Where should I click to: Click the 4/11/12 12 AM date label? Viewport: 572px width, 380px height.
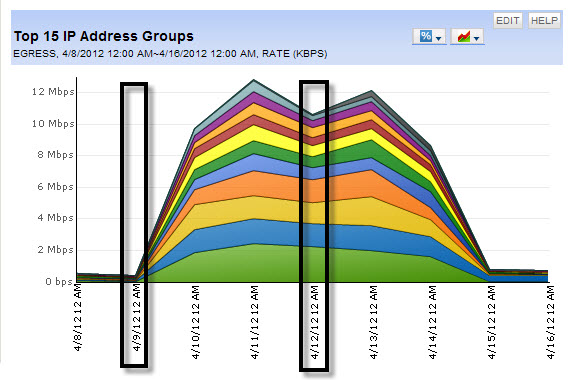tap(255, 322)
